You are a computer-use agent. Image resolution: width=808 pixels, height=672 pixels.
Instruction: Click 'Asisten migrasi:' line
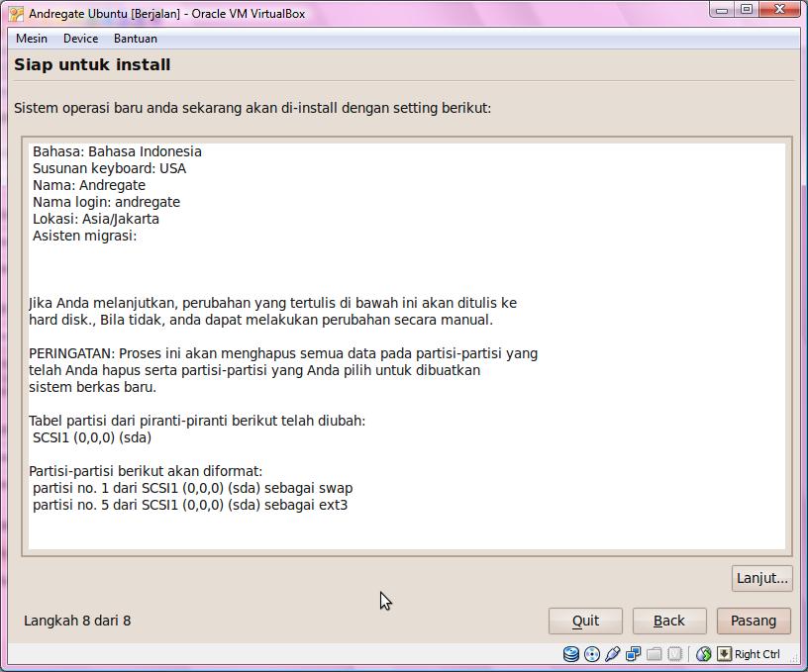tap(84, 236)
